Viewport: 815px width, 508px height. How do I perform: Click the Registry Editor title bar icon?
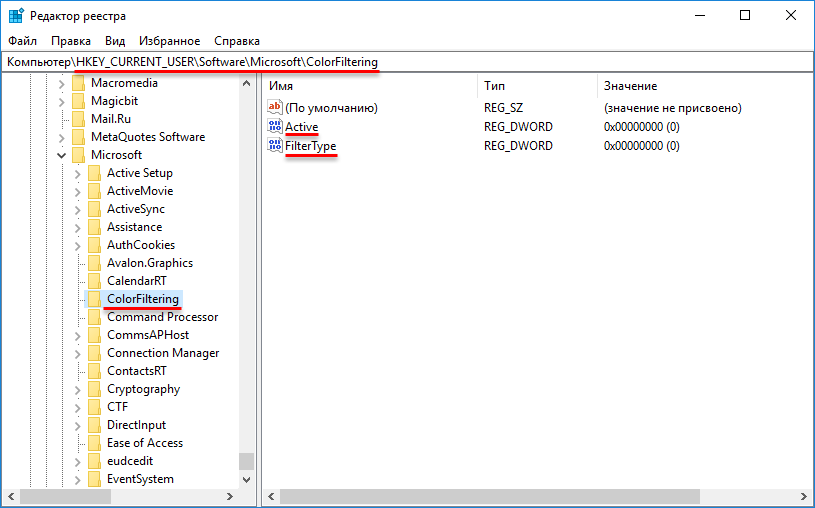pos(17,15)
